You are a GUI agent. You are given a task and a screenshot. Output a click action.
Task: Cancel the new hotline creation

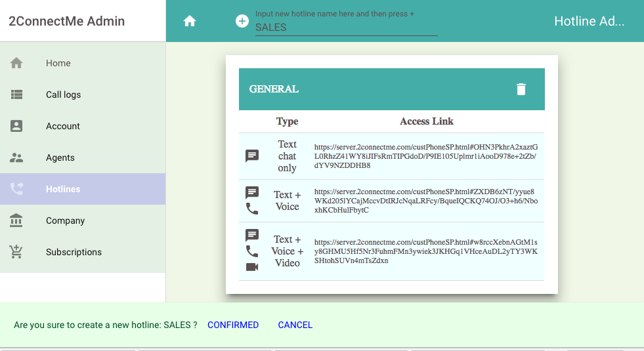[295, 325]
